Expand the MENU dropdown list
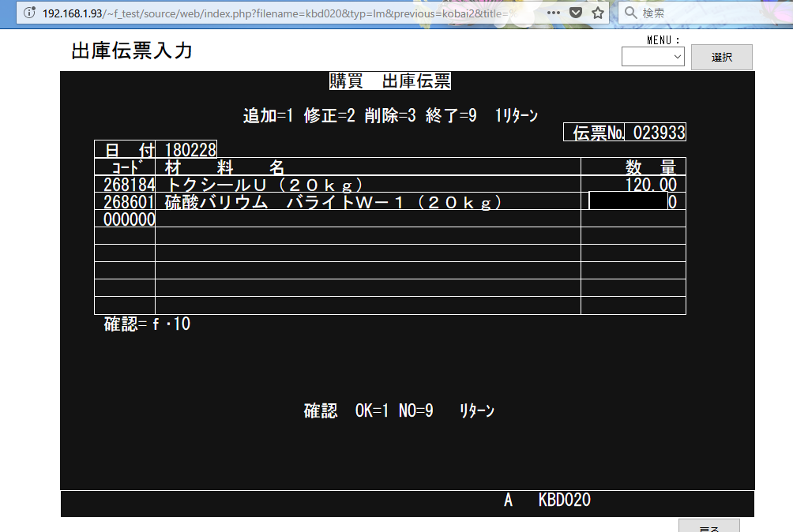793x532 pixels. 652,57
